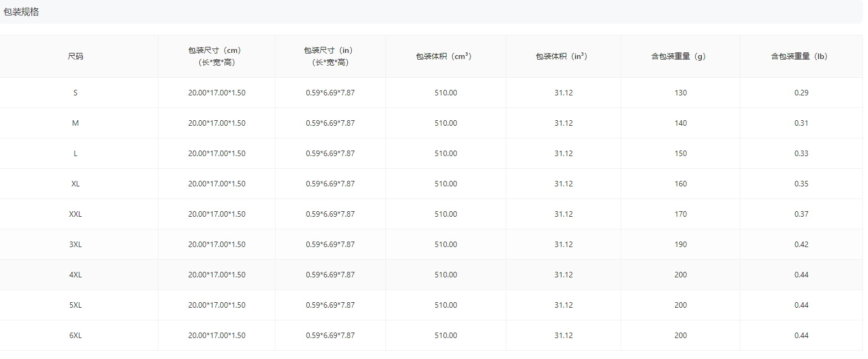Click the 510.00 volume cell in L row
The image size is (868, 359).
[x=446, y=153]
